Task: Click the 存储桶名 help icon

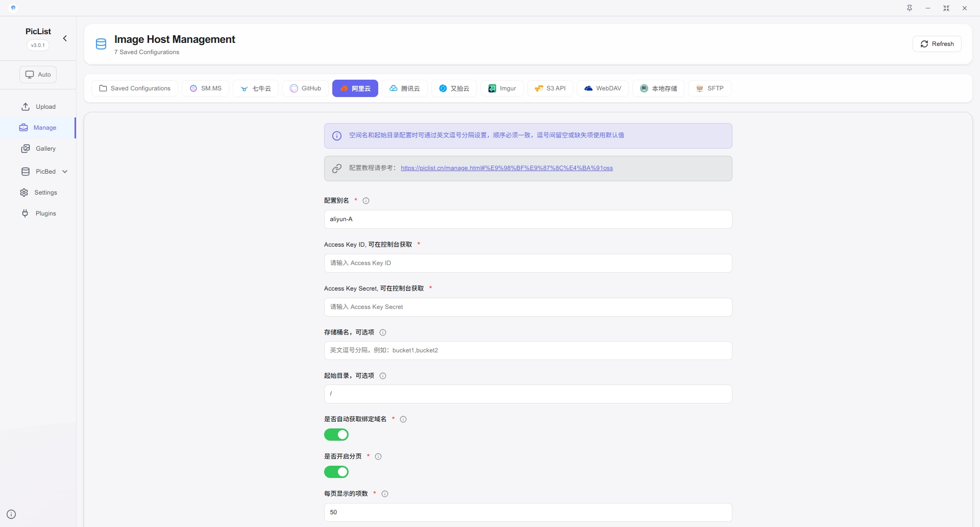Action: (383, 332)
